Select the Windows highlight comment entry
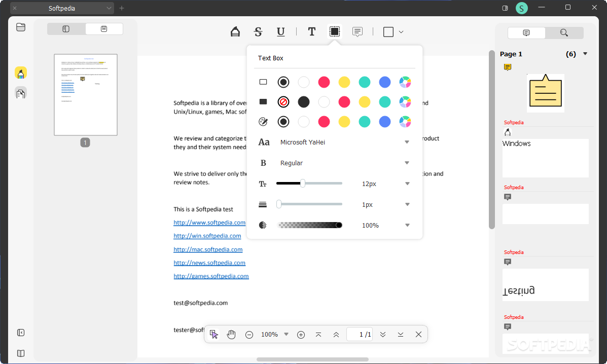This screenshot has width=607, height=364. [546, 158]
